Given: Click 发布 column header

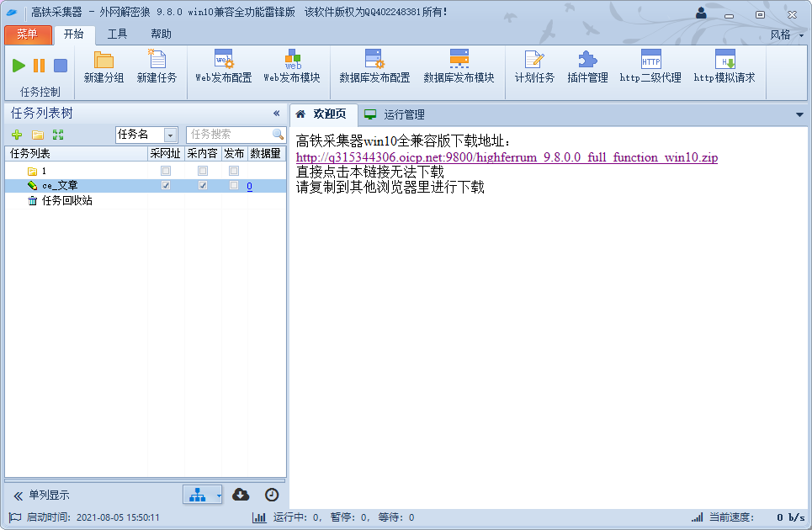Looking at the screenshot, I should click(234, 154).
